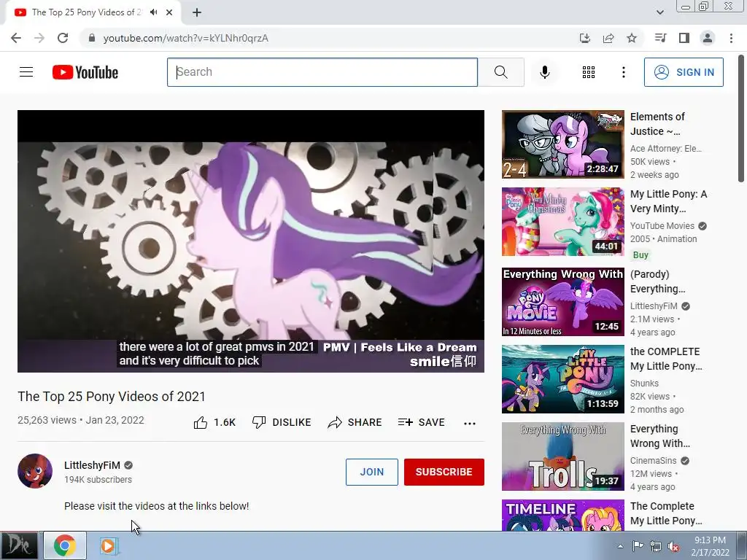Click the share page icon in address bar
Image resolution: width=747 pixels, height=560 pixels.
click(x=608, y=38)
